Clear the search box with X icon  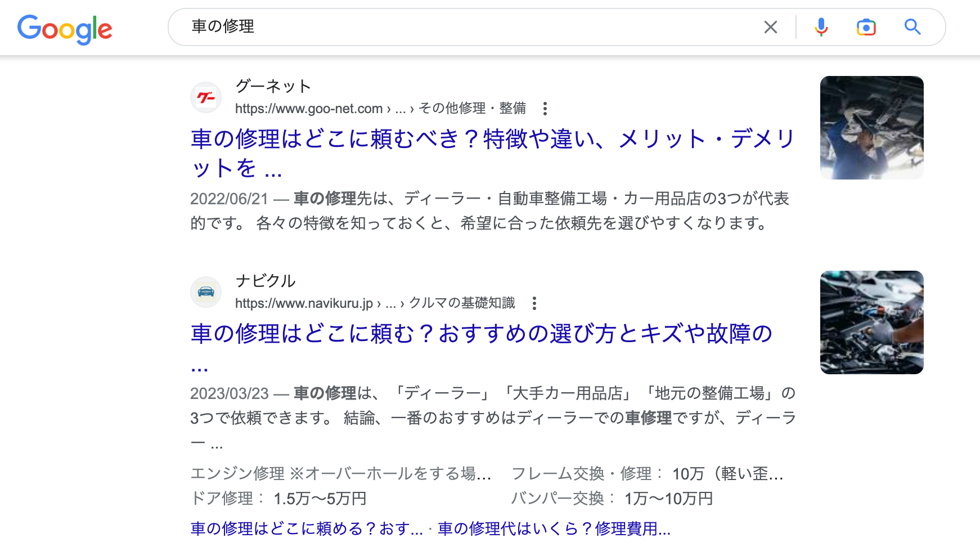(770, 27)
